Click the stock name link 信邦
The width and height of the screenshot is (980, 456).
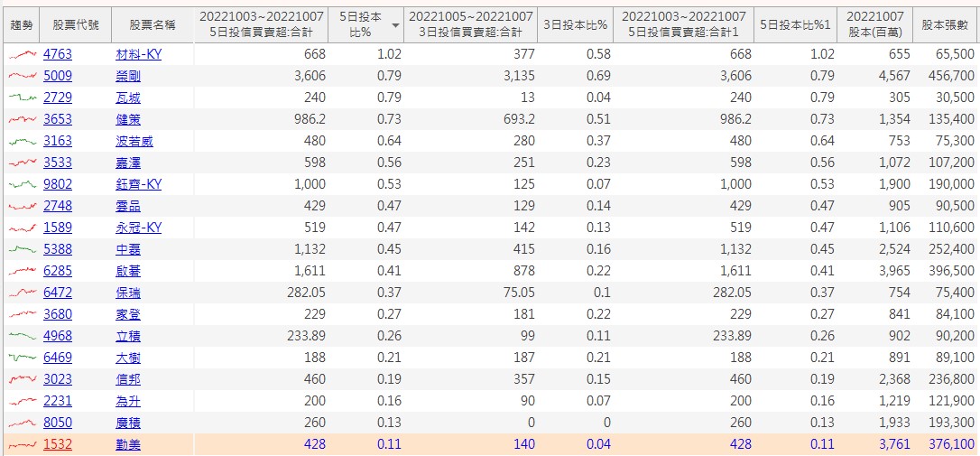[x=128, y=379]
